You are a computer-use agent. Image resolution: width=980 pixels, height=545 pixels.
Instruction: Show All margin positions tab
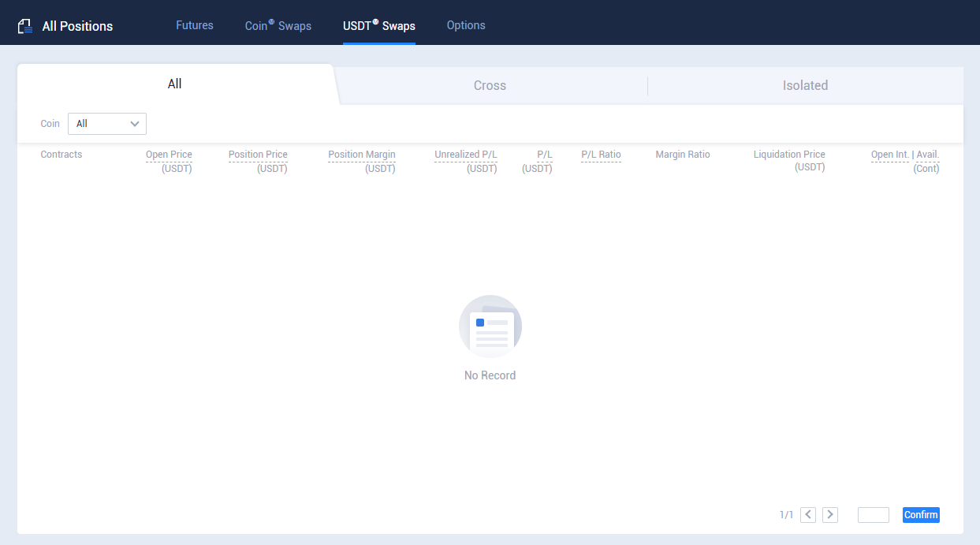point(175,84)
